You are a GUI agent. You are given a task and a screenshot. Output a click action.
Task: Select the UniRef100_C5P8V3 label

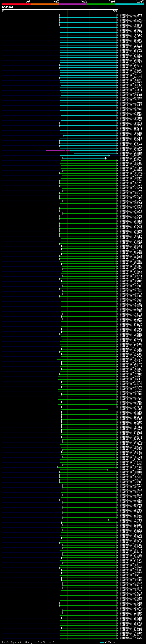131,183
